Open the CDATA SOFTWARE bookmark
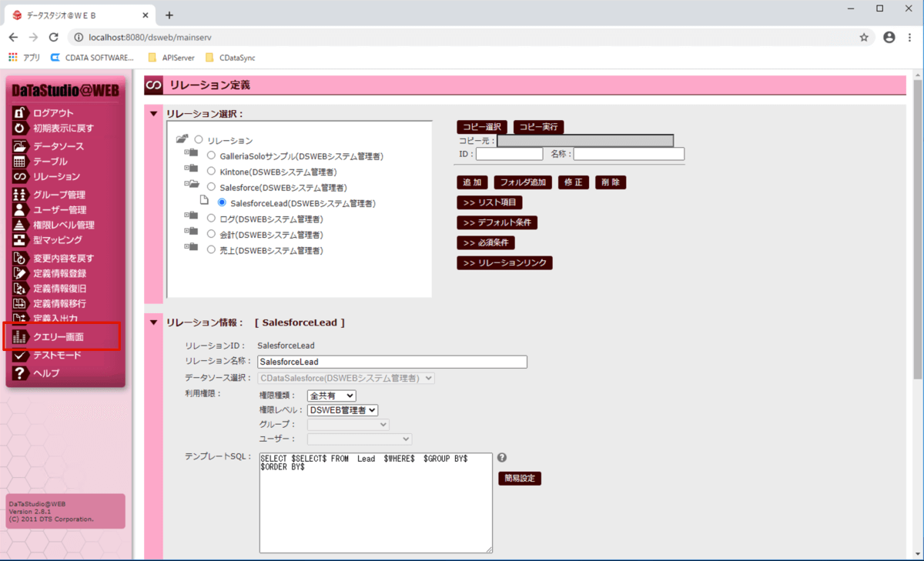 tap(92, 58)
